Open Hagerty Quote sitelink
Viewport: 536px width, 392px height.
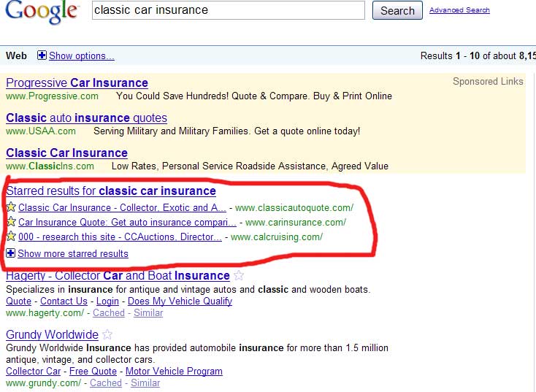pos(18,301)
